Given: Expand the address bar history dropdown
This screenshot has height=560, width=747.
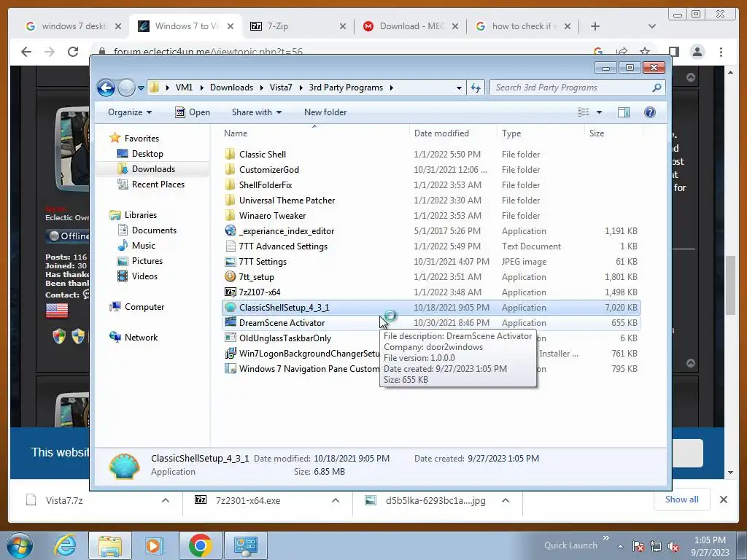Looking at the screenshot, I should click(x=459, y=88).
